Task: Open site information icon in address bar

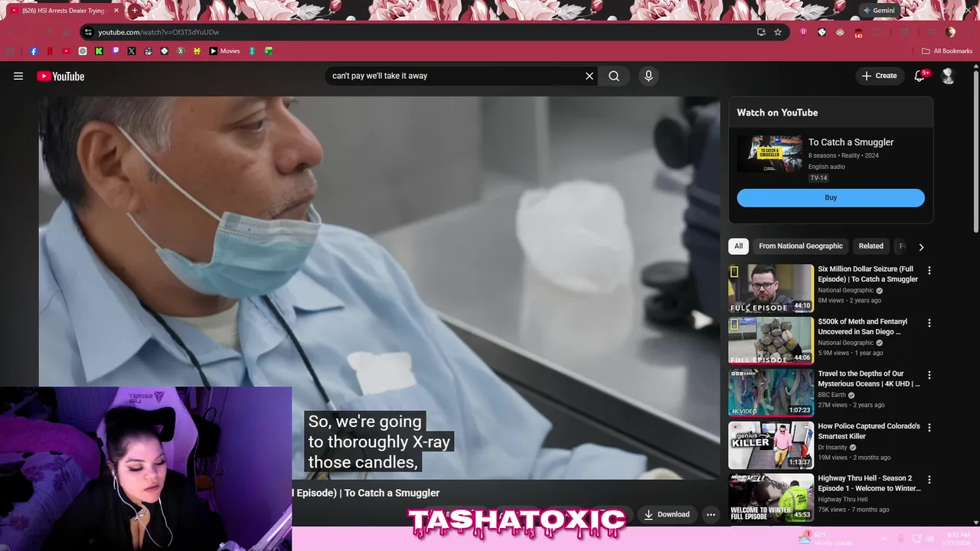Action: click(x=88, y=32)
